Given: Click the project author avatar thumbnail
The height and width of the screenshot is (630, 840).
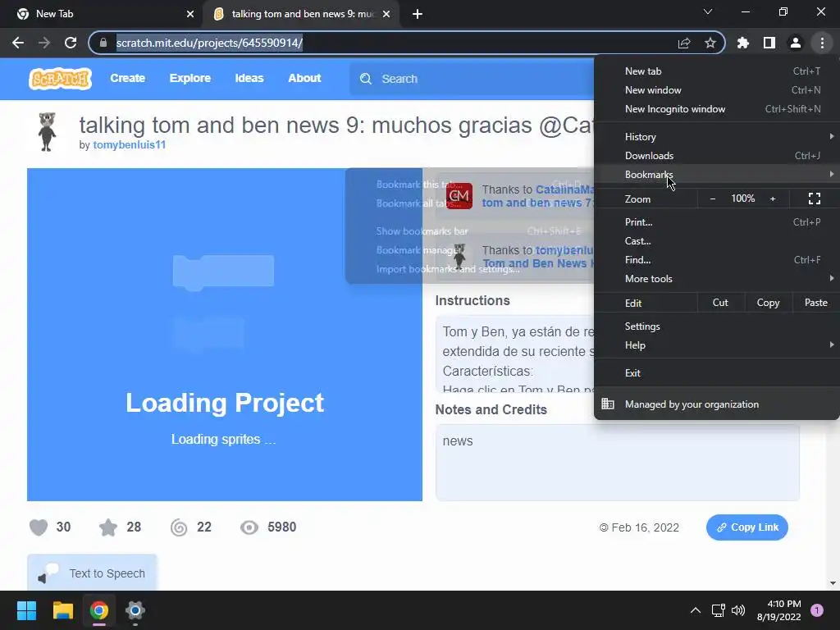Looking at the screenshot, I should 47,132.
